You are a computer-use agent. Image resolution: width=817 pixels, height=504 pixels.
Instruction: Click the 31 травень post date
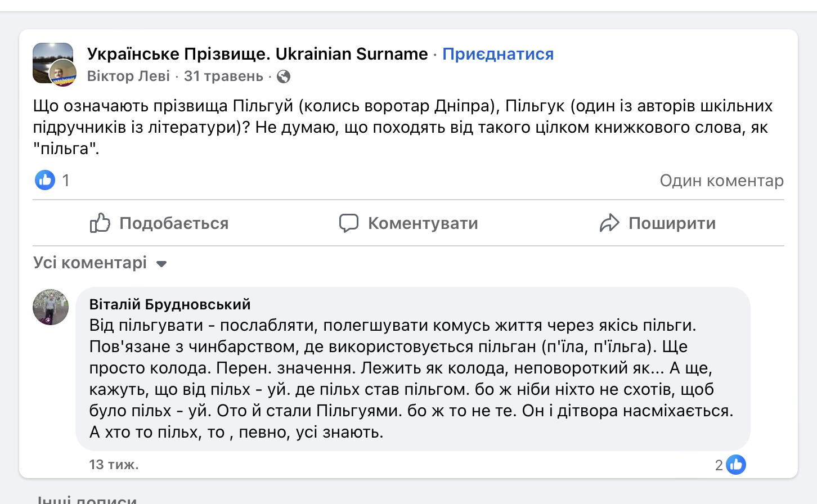(x=223, y=76)
